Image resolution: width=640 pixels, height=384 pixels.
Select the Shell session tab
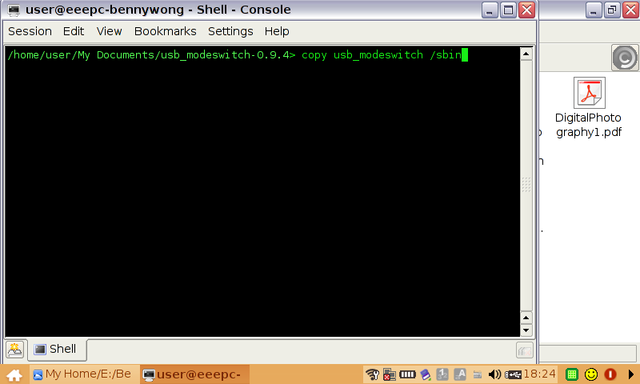click(57, 349)
